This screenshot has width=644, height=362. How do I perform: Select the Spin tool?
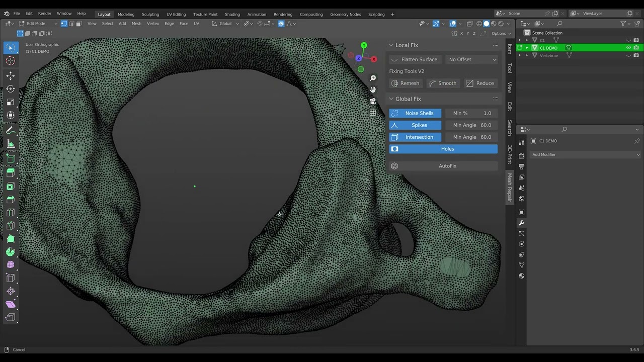(11, 252)
